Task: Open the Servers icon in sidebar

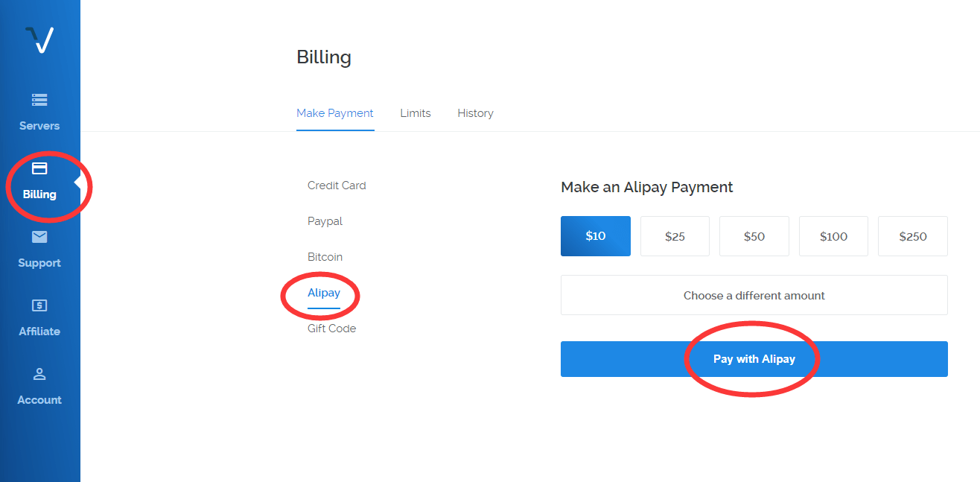Action: 39,99
